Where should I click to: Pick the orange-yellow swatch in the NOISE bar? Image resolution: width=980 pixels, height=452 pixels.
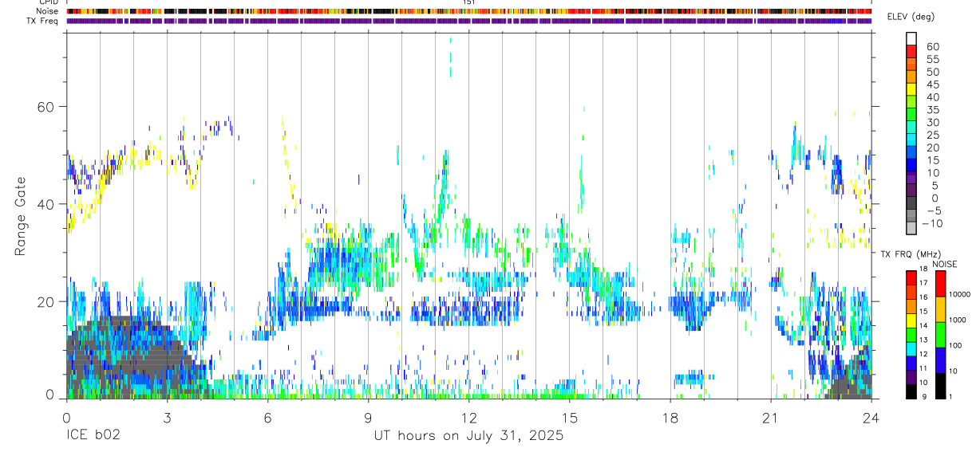[940, 309]
